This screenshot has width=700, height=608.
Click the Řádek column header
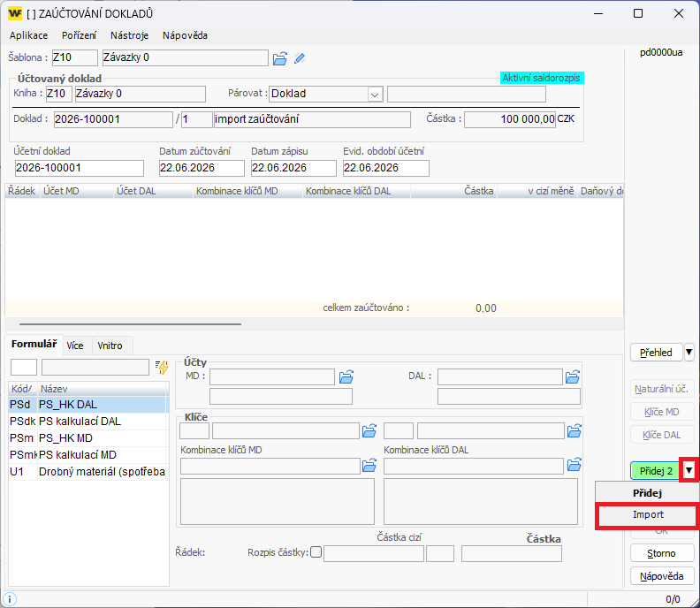coord(22,191)
